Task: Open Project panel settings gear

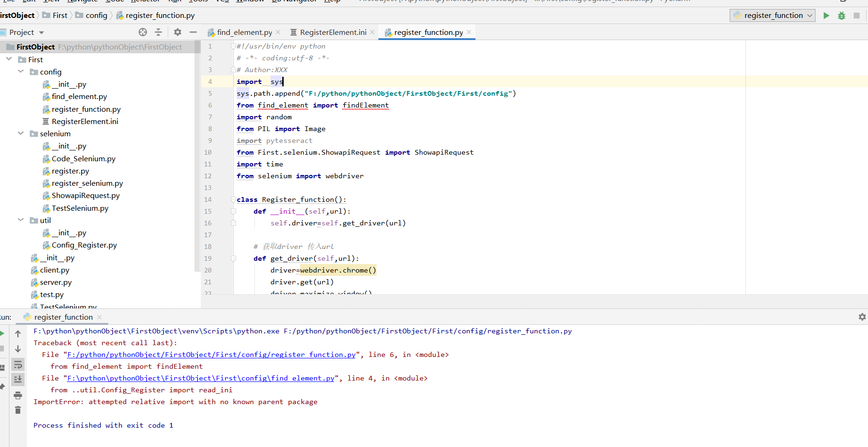Action: [x=178, y=32]
